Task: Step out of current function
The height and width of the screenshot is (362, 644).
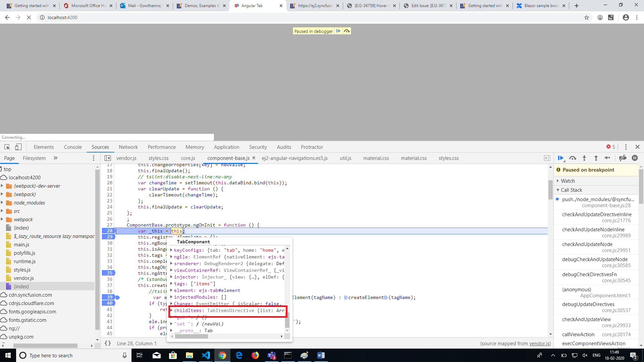Action: 596,158
